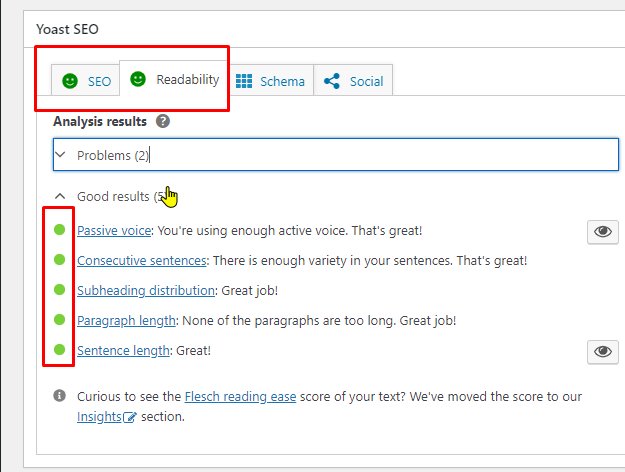Toggle eye highlight for Sentence length
This screenshot has height=472, width=625.
[x=601, y=351]
